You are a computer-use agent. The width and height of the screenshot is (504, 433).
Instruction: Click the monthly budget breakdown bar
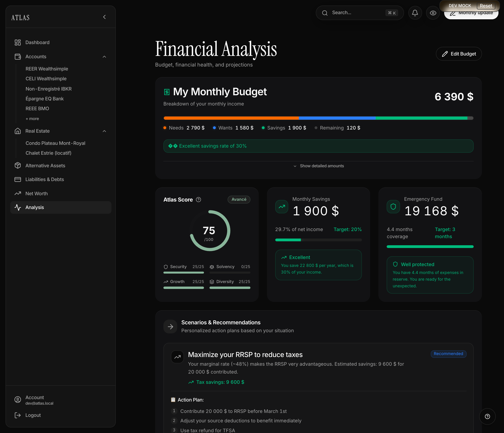[318, 118]
